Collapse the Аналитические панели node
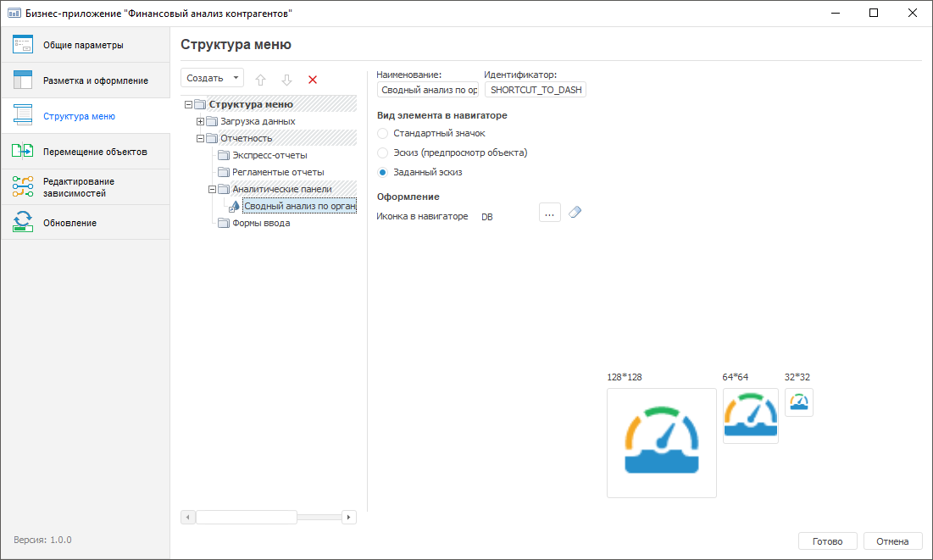 [x=212, y=189]
